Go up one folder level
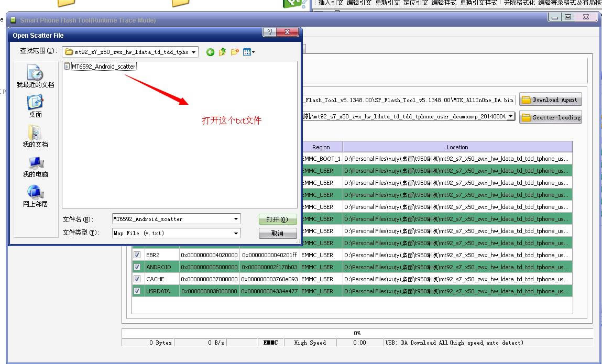The height and width of the screenshot is (364, 602). pos(222,52)
